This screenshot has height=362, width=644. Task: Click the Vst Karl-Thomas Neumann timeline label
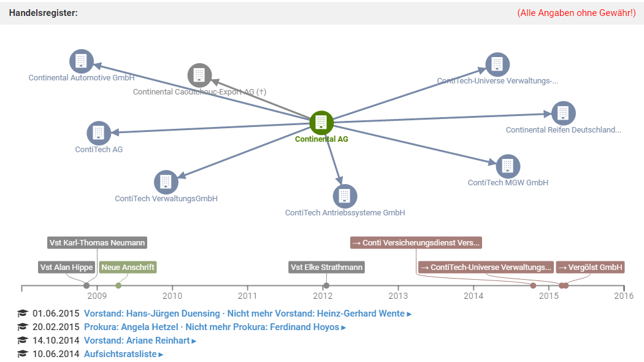[x=98, y=242]
